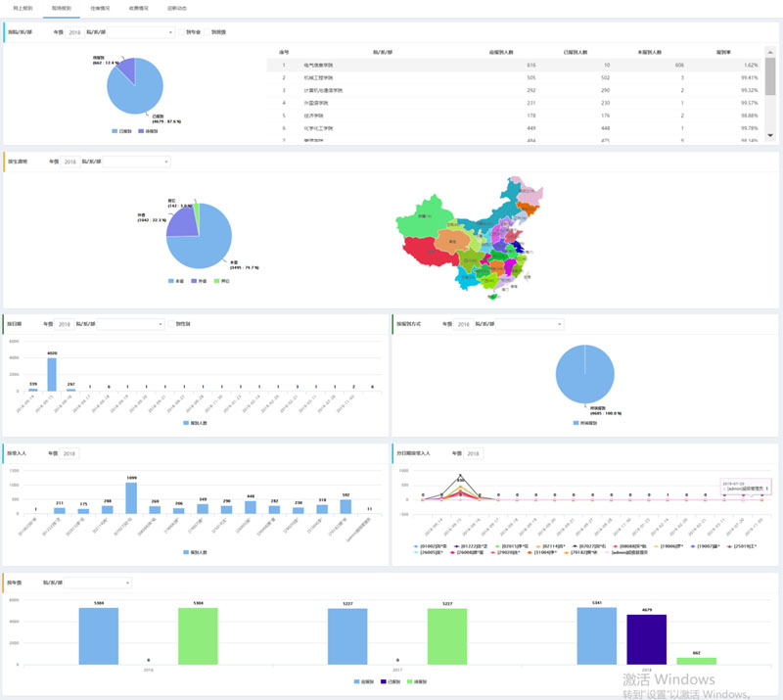783x700 pixels.
Task: Toggle 港台 legend marker under the origin pie chart
Action: pos(217,280)
